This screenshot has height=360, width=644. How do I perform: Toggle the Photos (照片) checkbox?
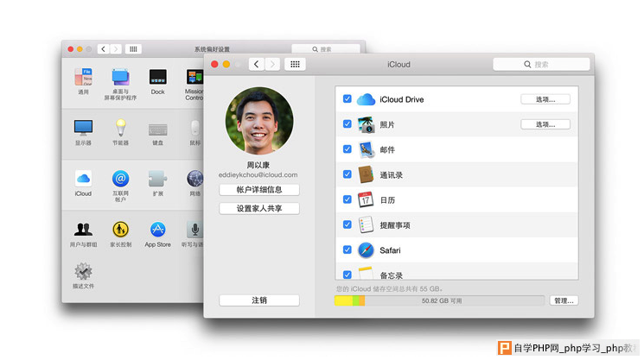(348, 123)
